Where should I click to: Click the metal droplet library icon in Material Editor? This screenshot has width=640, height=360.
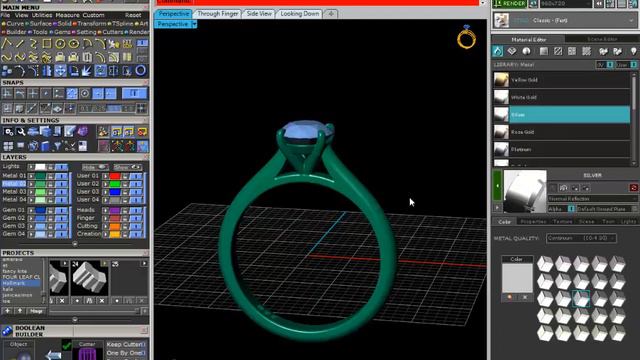tap(497, 51)
